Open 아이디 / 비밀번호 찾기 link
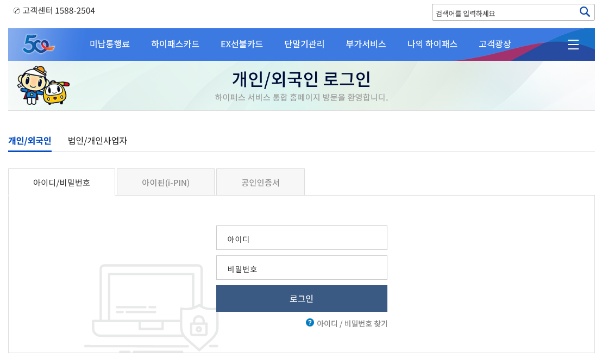 coord(352,323)
